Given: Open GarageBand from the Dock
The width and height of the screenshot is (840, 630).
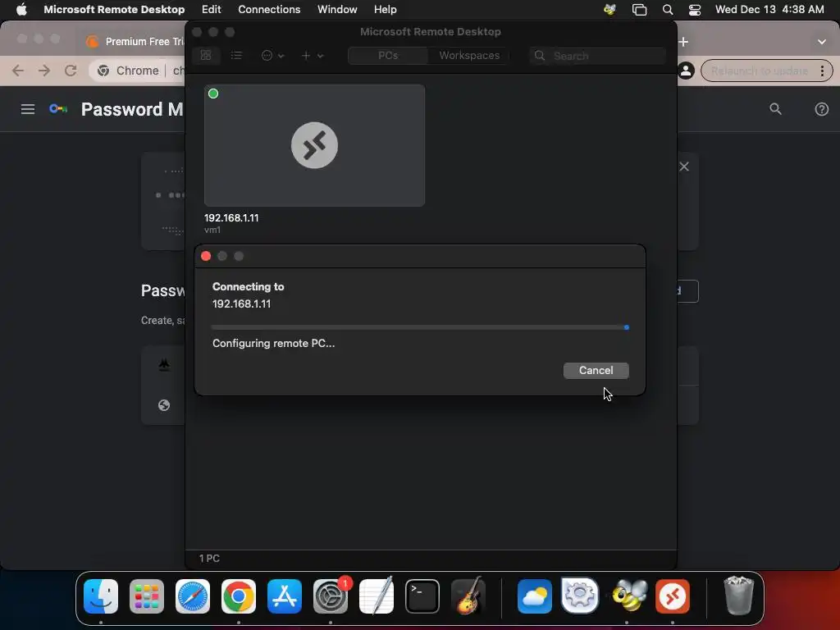Looking at the screenshot, I should (468, 596).
